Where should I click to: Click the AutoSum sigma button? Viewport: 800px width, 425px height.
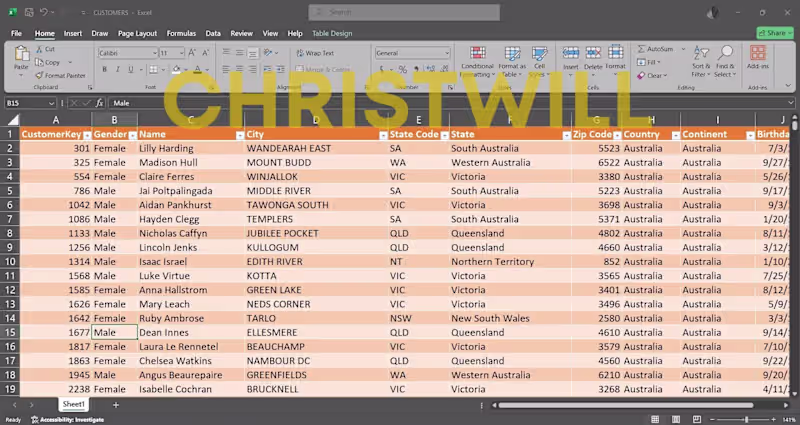[x=655, y=49]
